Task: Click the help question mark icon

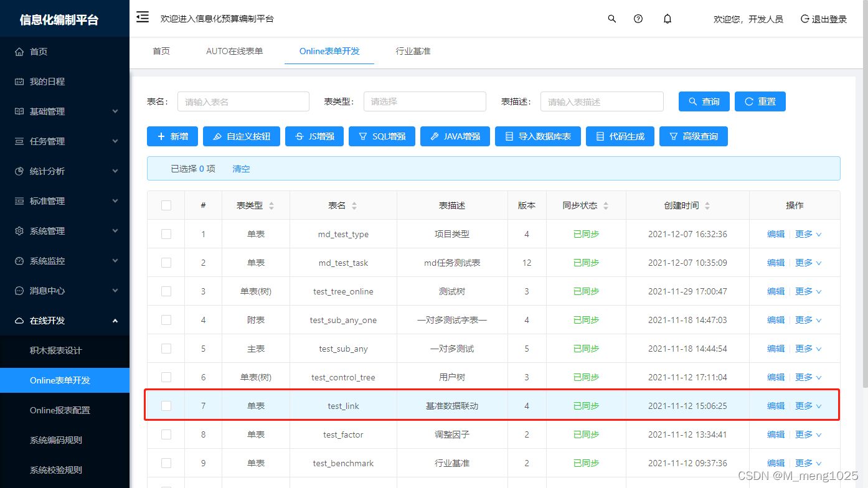Action: 638,19
